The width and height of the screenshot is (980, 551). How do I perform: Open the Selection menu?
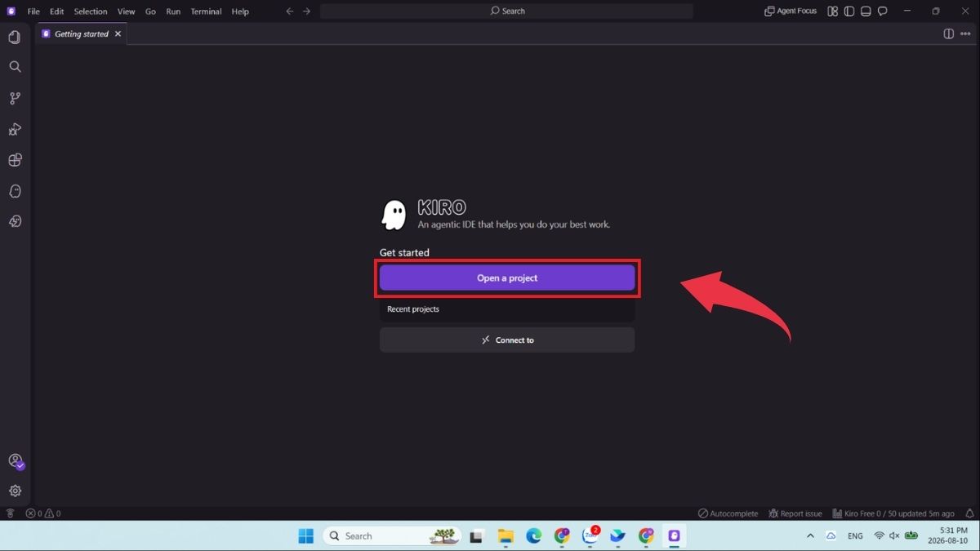tap(91, 11)
